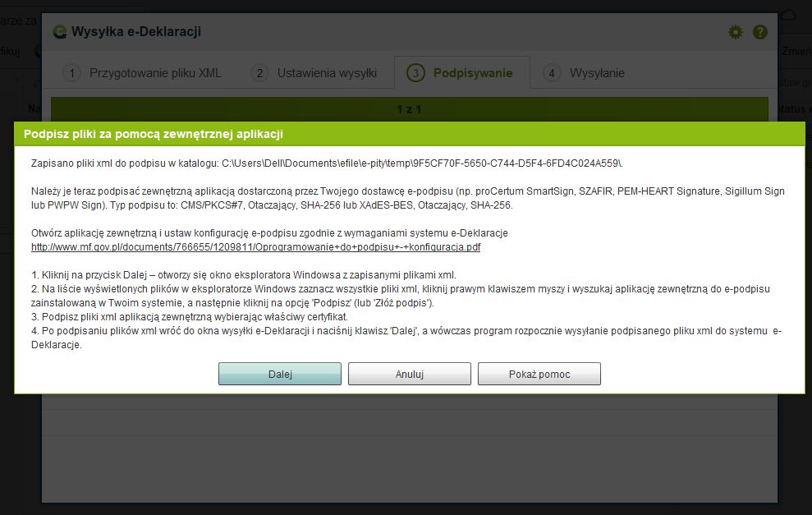
Task: Click the green e-Deklaracje logo icon
Action: point(59,32)
